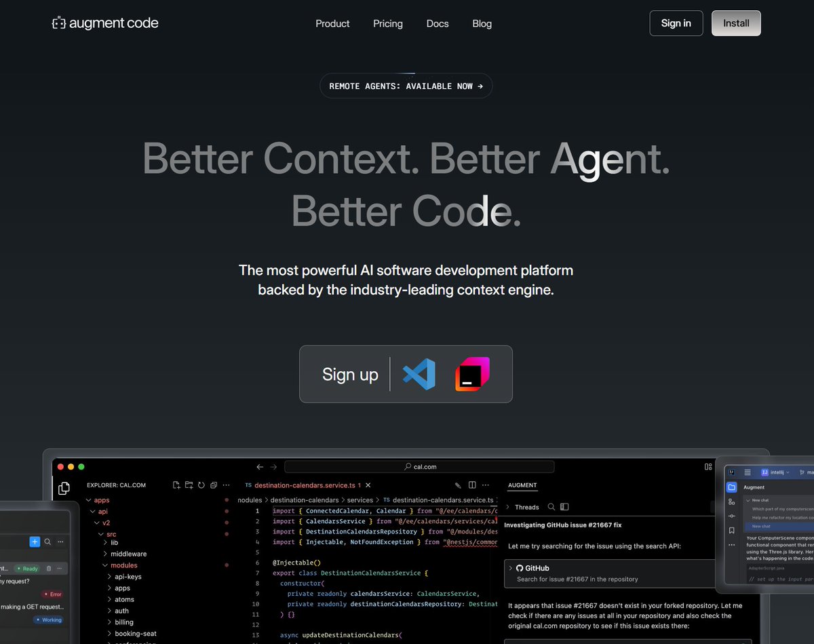
Task: Open the Docs link
Action: (438, 24)
